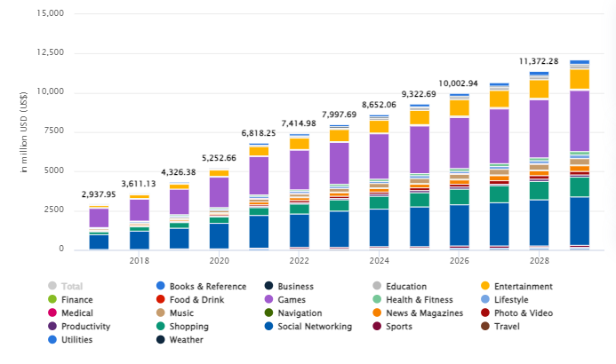
Task: Click the 2500 y-axis value
Action: [54, 210]
